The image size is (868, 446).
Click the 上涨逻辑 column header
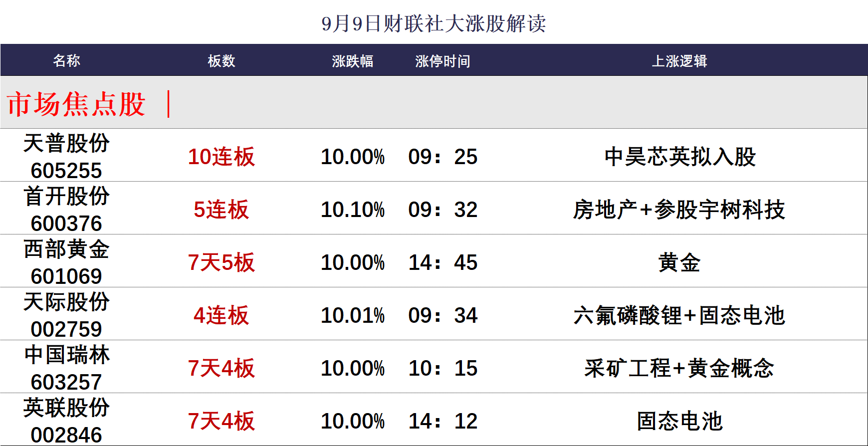tap(679, 61)
